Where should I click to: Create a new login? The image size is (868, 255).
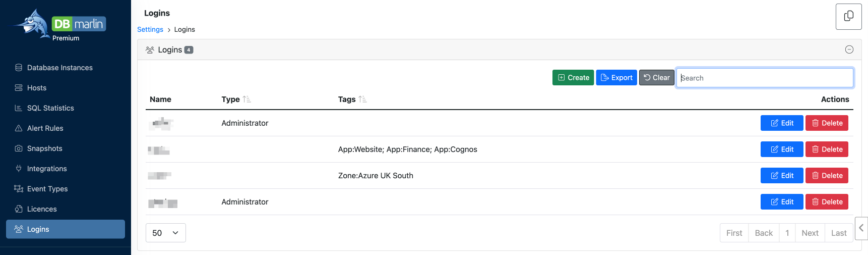[x=573, y=78]
